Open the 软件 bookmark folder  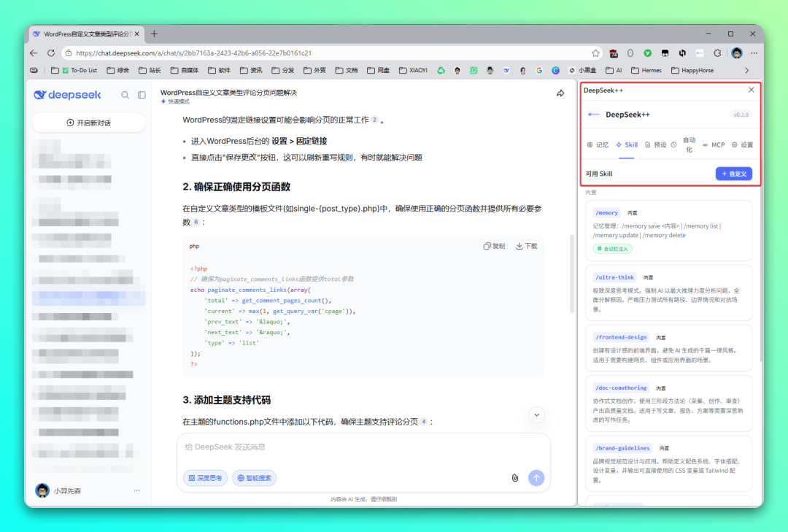tap(219, 70)
